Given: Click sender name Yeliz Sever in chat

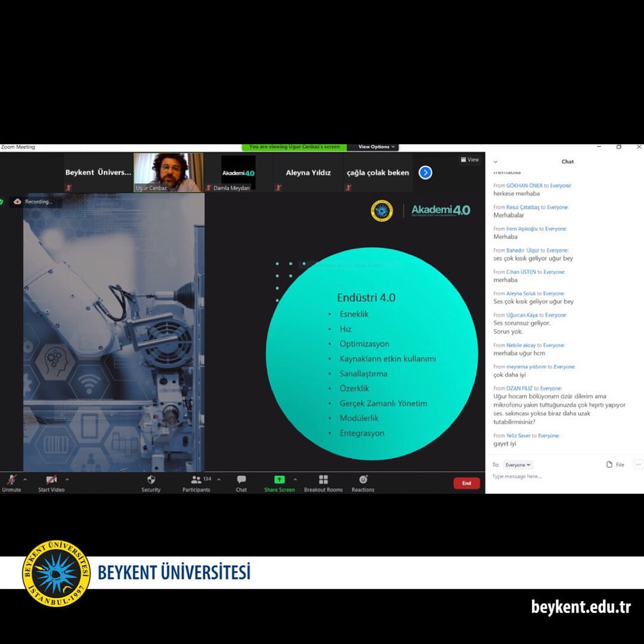Looking at the screenshot, I should coord(518,435).
